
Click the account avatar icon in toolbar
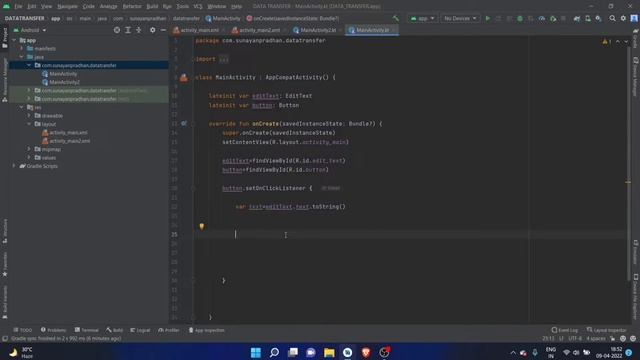pyautogui.click(x=634, y=18)
